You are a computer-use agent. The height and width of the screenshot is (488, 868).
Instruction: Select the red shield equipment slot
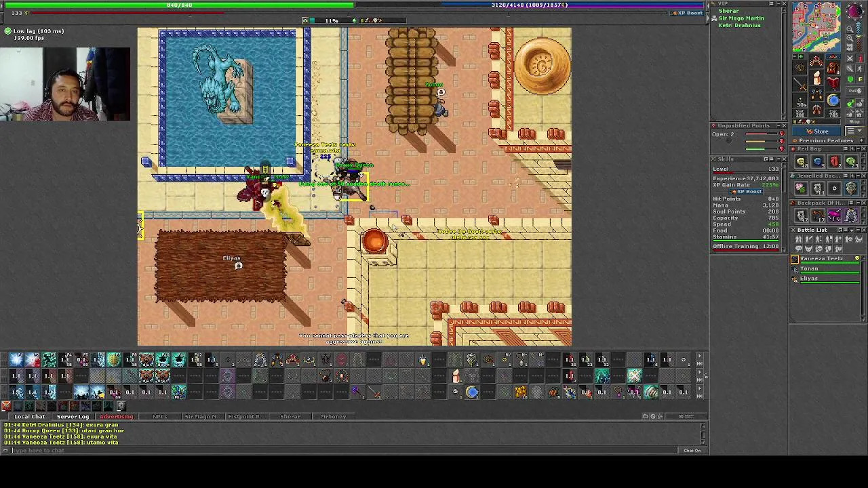pos(833,83)
